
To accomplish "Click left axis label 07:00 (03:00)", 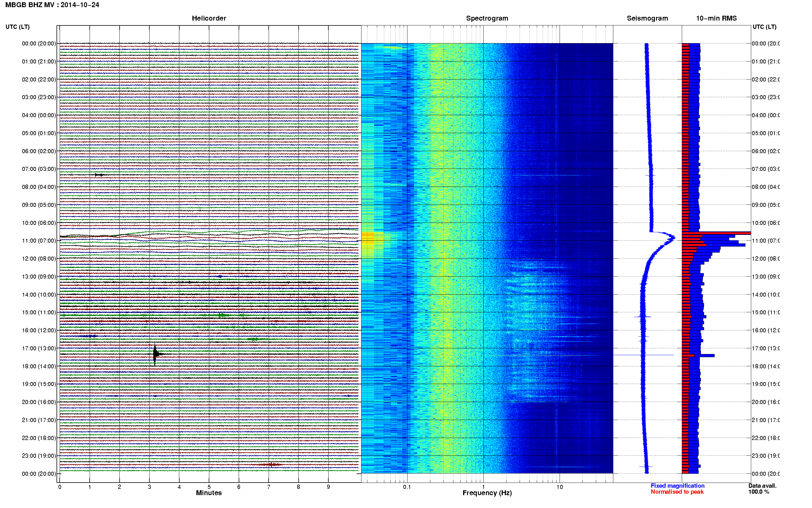I will point(39,169).
